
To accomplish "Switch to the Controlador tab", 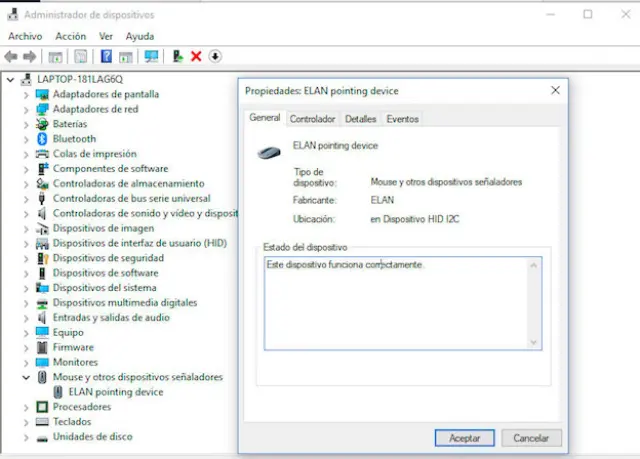I will 312,119.
